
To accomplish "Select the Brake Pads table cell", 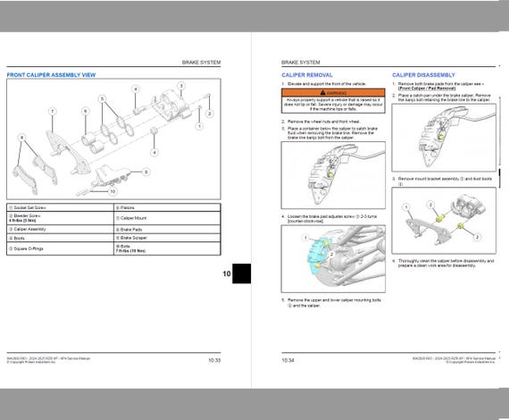I will (167, 229).
